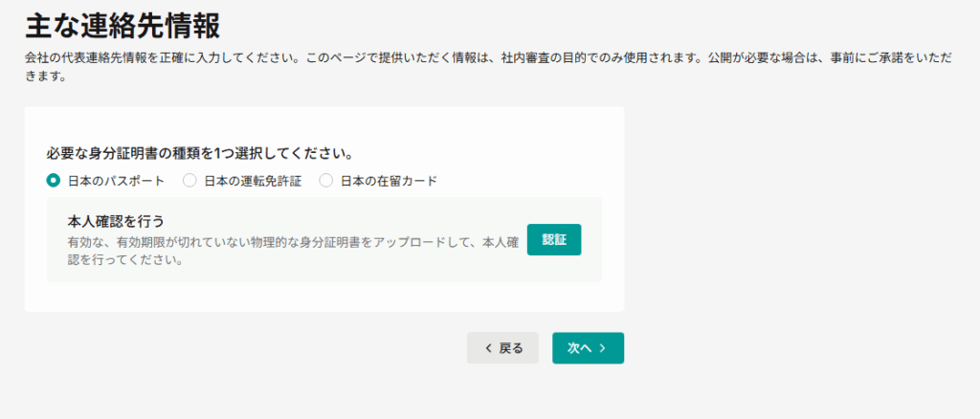
Task: Click the 日本のパスポート label text
Action: (x=116, y=181)
